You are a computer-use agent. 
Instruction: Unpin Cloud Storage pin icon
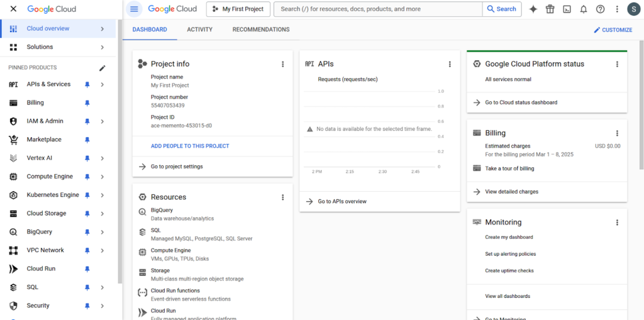87,214
